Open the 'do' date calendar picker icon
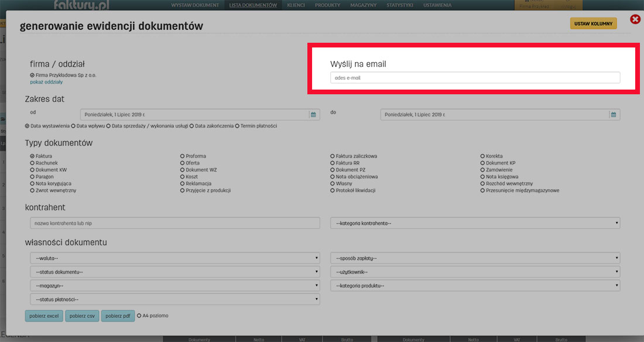644x342 pixels. coord(614,115)
